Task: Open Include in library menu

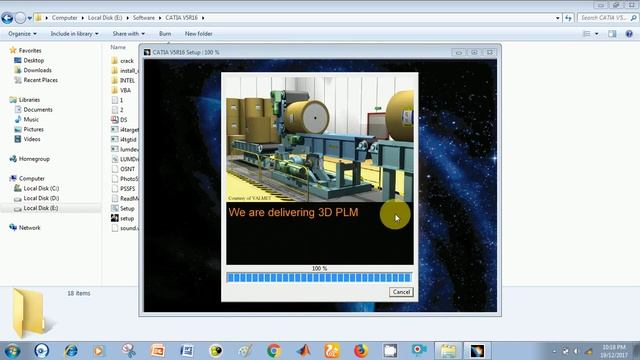Action: (74, 34)
